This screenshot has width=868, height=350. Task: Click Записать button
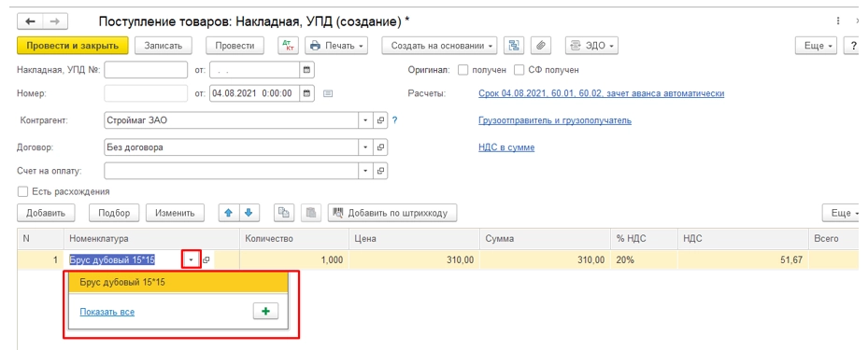pyautogui.click(x=164, y=46)
